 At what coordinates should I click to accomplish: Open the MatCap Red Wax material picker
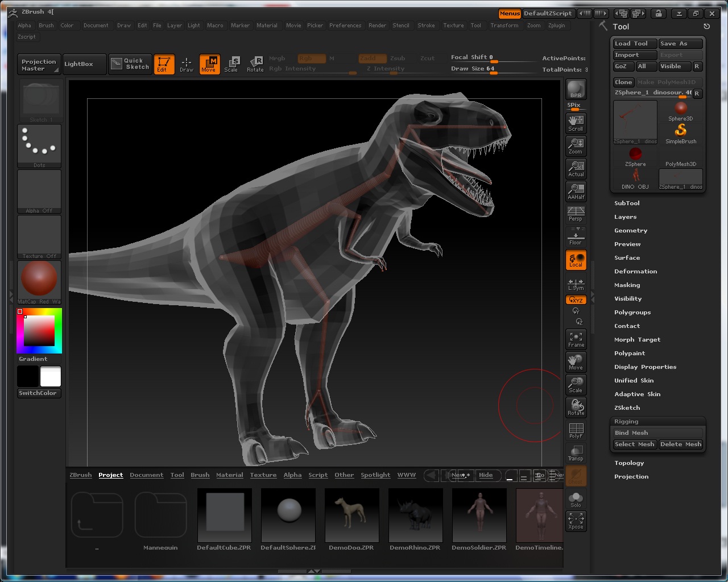point(39,282)
